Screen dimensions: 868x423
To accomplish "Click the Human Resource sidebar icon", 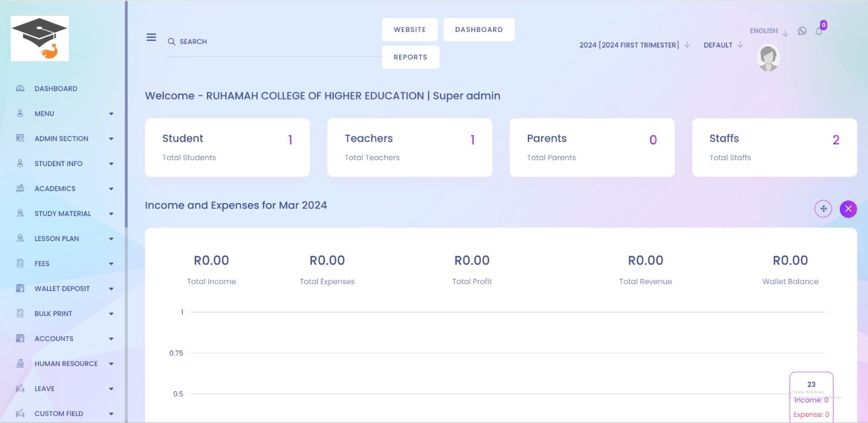I will pyautogui.click(x=21, y=363).
